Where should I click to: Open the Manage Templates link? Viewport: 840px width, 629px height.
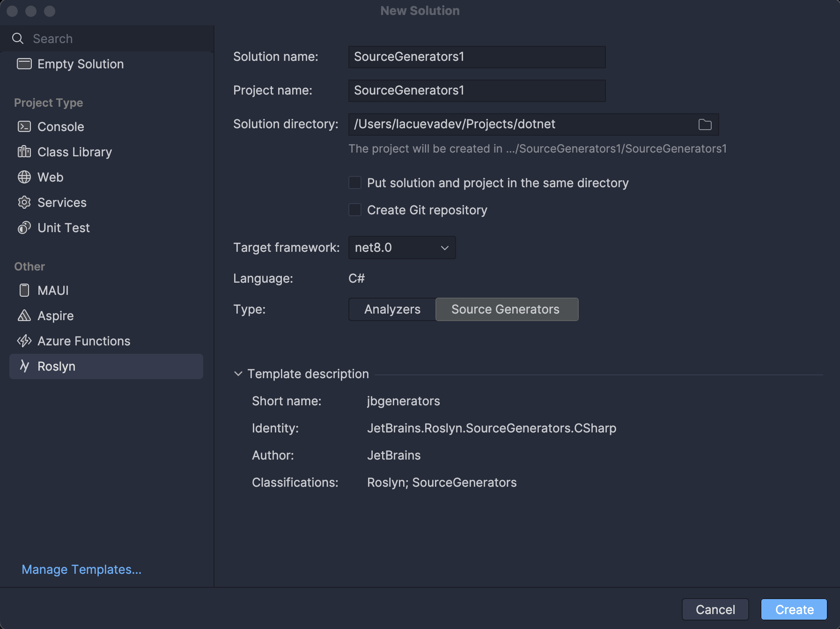tap(81, 570)
